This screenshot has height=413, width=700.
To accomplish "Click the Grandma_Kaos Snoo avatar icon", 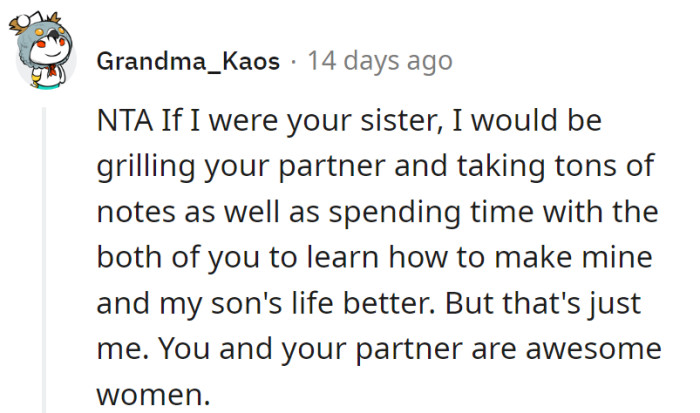I will (42, 62).
